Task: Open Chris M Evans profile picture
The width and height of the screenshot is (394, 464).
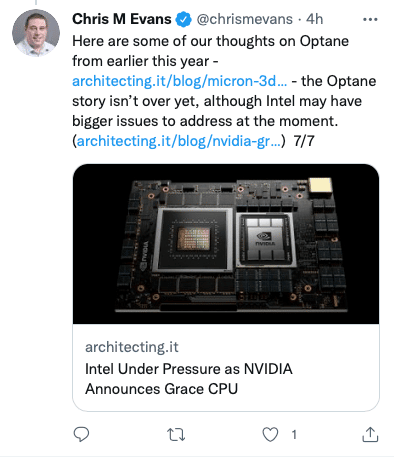Action: point(36,33)
